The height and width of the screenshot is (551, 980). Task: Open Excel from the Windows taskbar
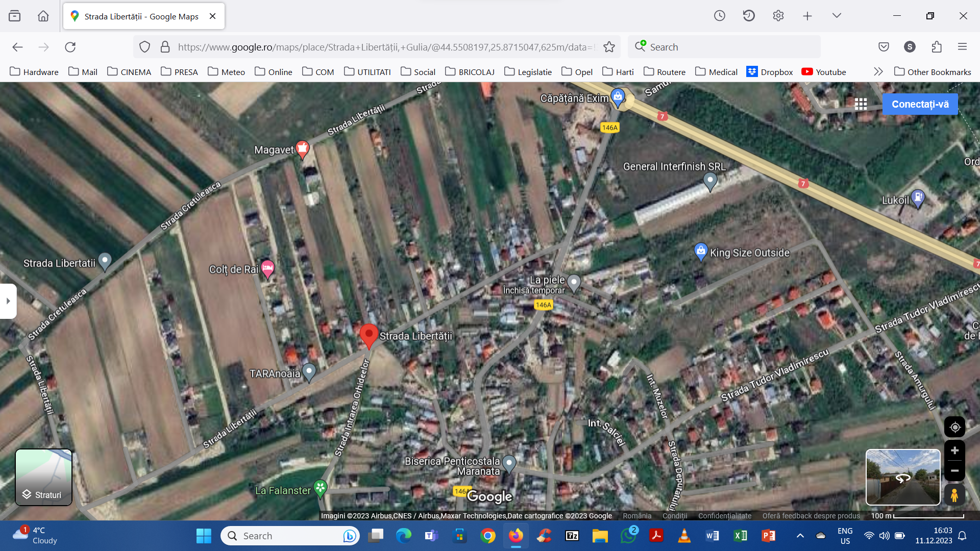(x=740, y=536)
